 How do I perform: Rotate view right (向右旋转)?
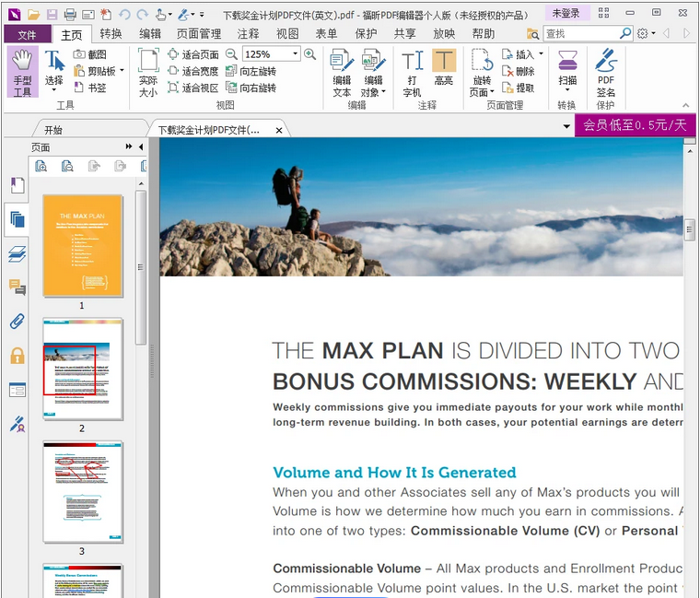251,88
